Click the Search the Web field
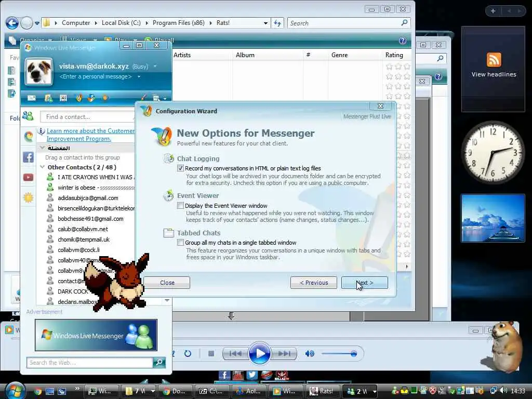 click(89, 362)
